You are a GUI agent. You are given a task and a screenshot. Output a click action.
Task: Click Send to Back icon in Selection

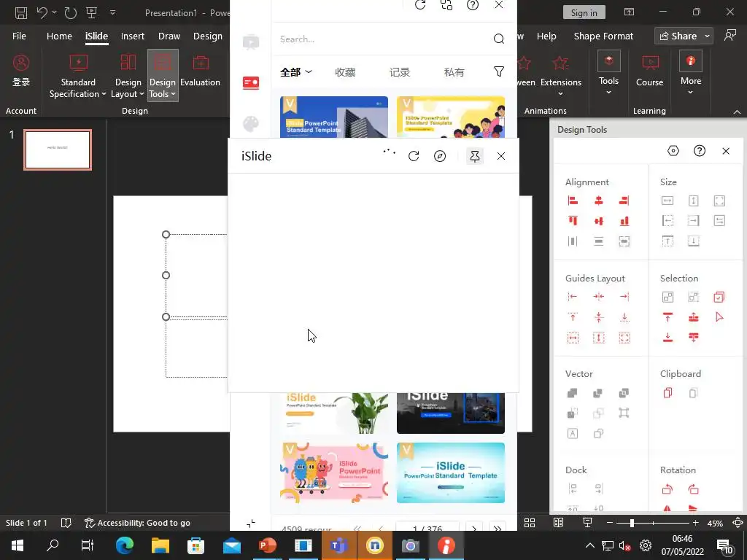[x=667, y=338]
